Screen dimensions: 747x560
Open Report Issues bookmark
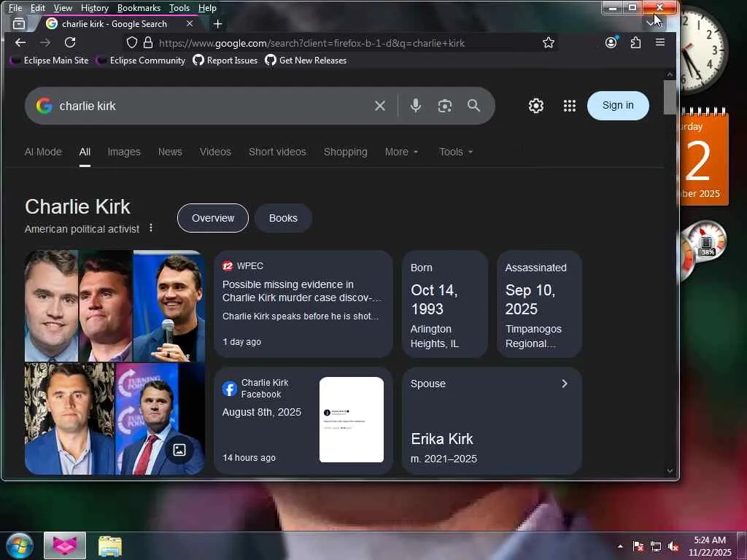coord(225,61)
